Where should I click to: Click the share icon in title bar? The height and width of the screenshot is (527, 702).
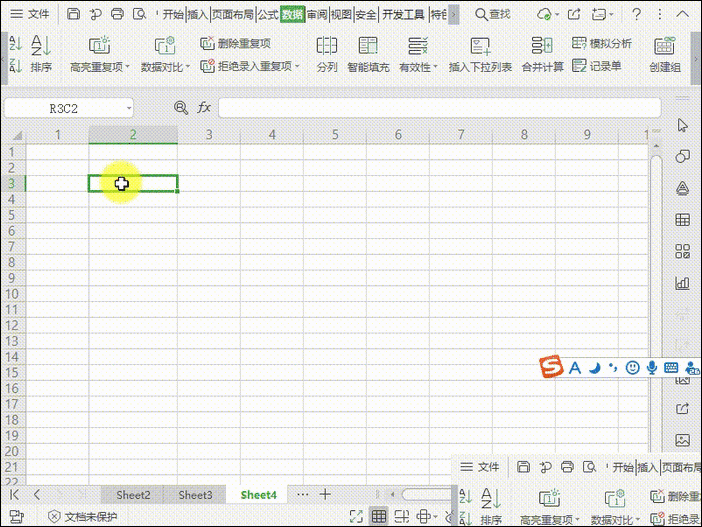[574, 14]
